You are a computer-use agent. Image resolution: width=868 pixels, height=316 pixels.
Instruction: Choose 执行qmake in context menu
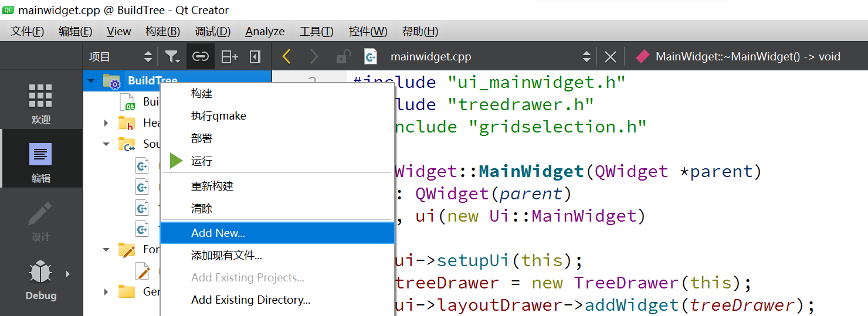click(277, 116)
